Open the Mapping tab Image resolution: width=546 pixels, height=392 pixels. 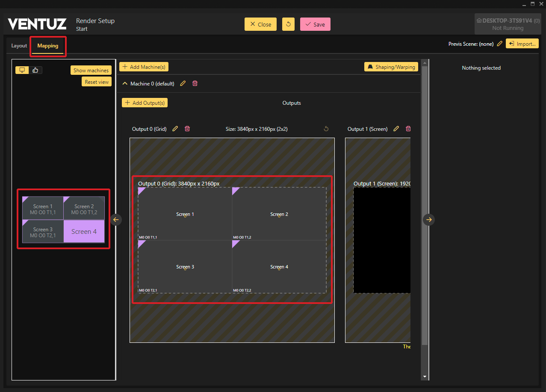point(48,46)
